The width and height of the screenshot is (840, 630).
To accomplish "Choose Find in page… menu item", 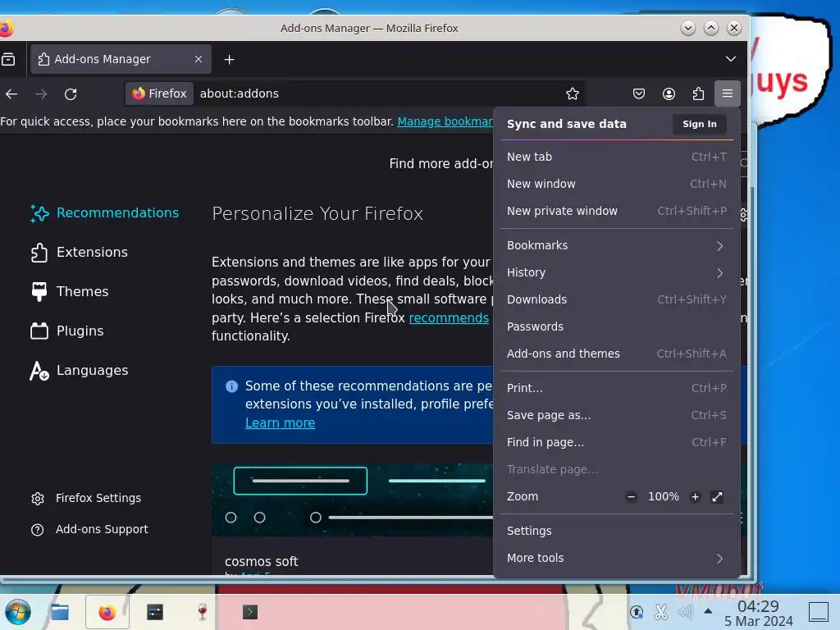I will (x=617, y=442).
